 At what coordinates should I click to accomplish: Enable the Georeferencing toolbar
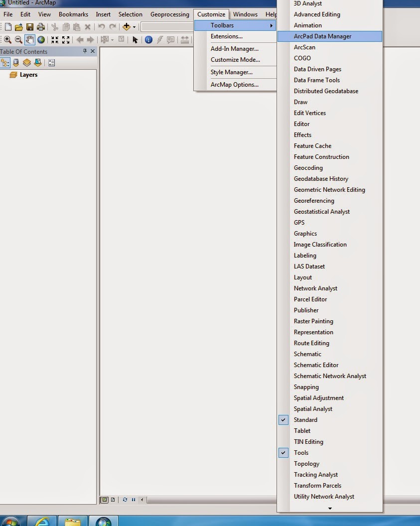click(x=330, y=201)
